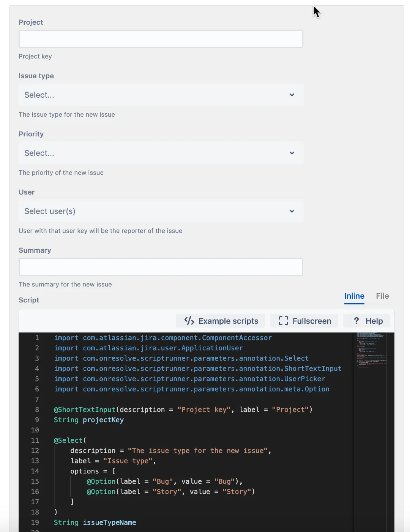The width and height of the screenshot is (410, 532).
Task: Click the reporter user key description text
Action: click(101, 231)
